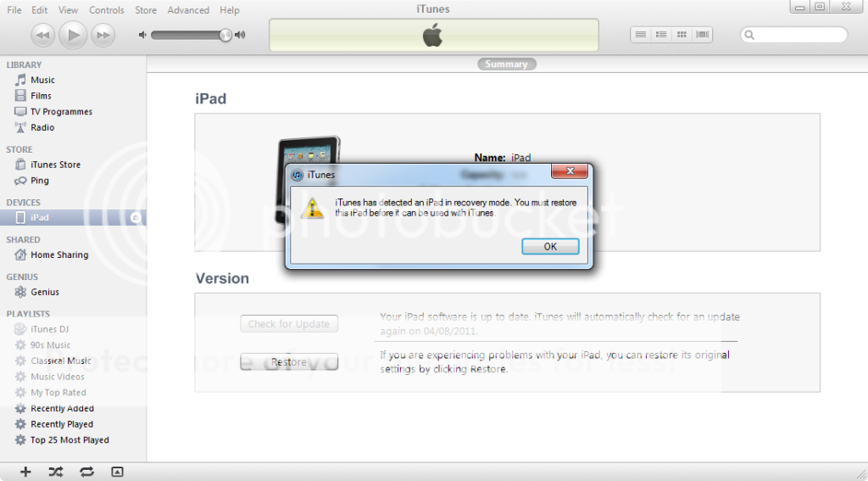Close the iTunes recovery mode dialog

coord(569,171)
